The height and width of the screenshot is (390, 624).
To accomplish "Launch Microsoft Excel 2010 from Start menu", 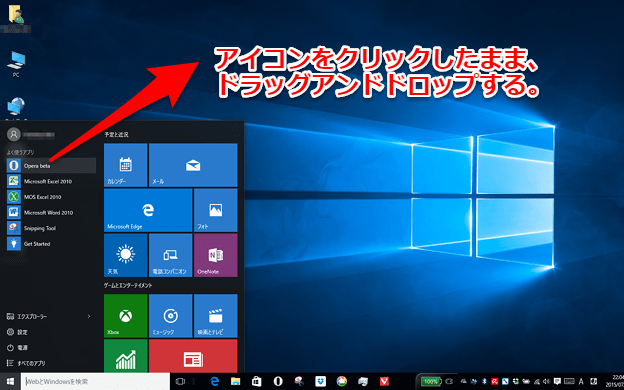I will click(51, 181).
